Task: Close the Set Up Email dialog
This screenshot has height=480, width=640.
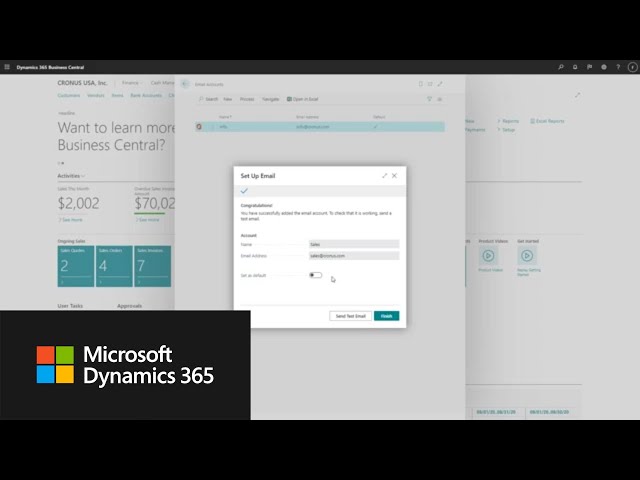Action: pos(395,175)
